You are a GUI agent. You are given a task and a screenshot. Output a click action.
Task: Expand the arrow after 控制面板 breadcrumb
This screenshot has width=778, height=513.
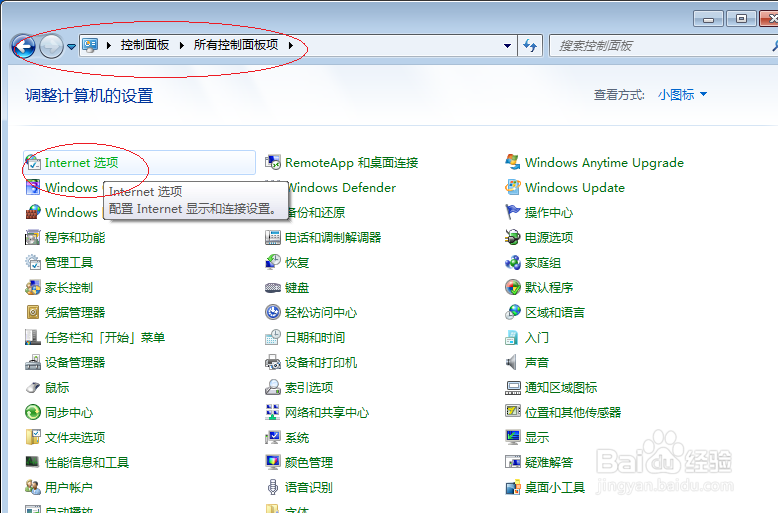click(182, 46)
